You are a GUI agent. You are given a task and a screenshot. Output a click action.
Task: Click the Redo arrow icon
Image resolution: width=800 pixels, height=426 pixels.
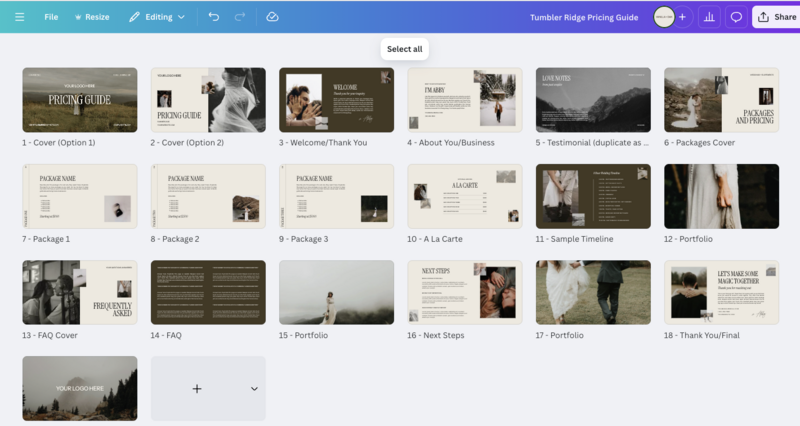click(239, 17)
